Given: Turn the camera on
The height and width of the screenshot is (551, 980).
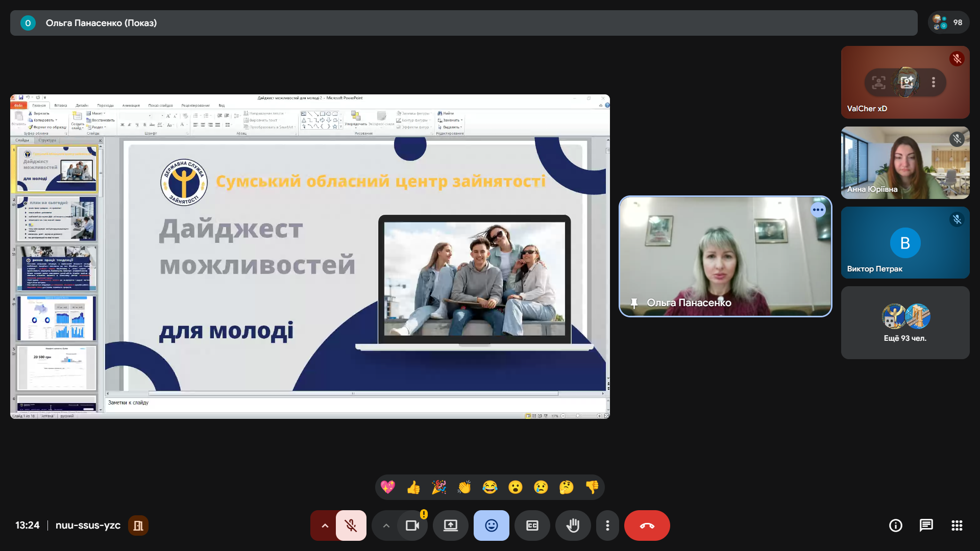Looking at the screenshot, I should pos(412,525).
